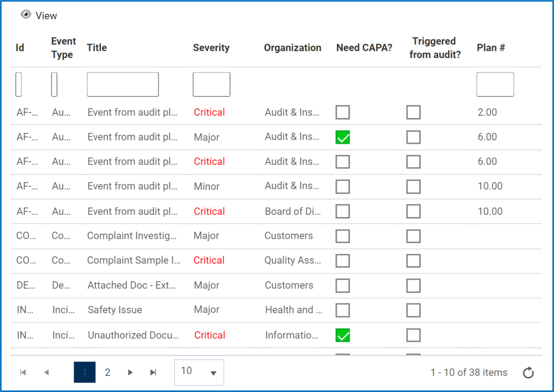Uncheck Need CAPA on Major 6.00 row

click(x=343, y=137)
